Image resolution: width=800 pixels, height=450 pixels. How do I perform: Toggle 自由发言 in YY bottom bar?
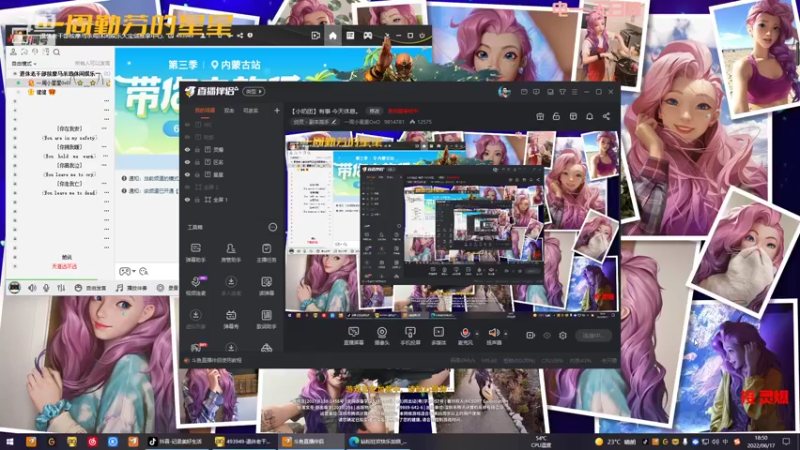[90, 288]
